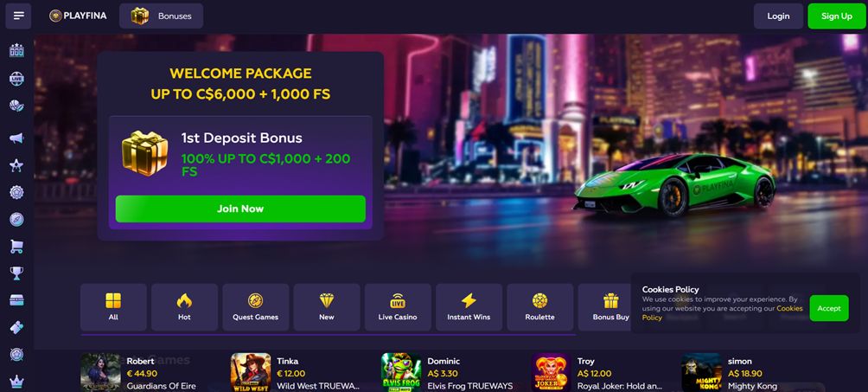Open the hamburger menu in the top bar
The image size is (868, 392).
18,16
